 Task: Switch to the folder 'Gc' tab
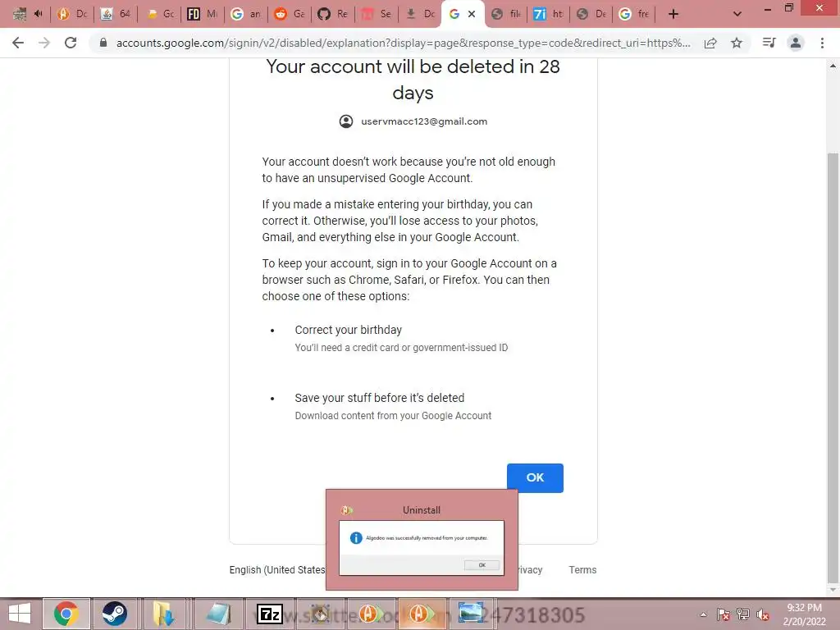click(x=159, y=14)
